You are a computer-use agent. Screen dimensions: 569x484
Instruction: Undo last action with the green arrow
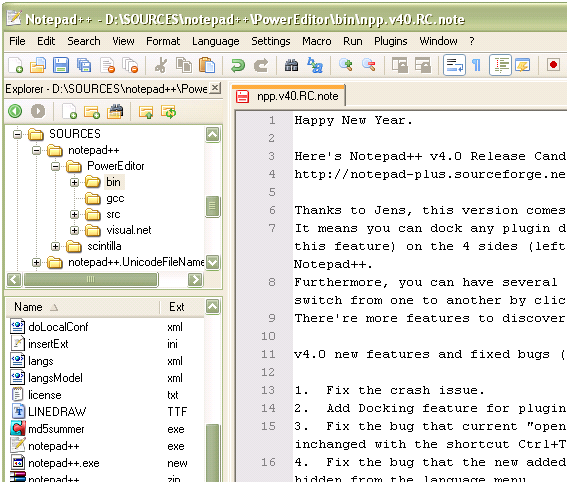pos(238,66)
